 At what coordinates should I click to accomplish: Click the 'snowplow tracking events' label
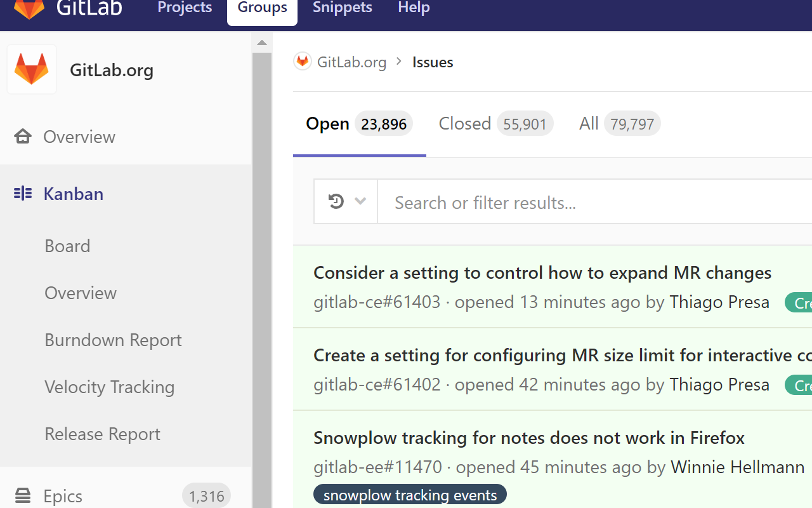410,495
